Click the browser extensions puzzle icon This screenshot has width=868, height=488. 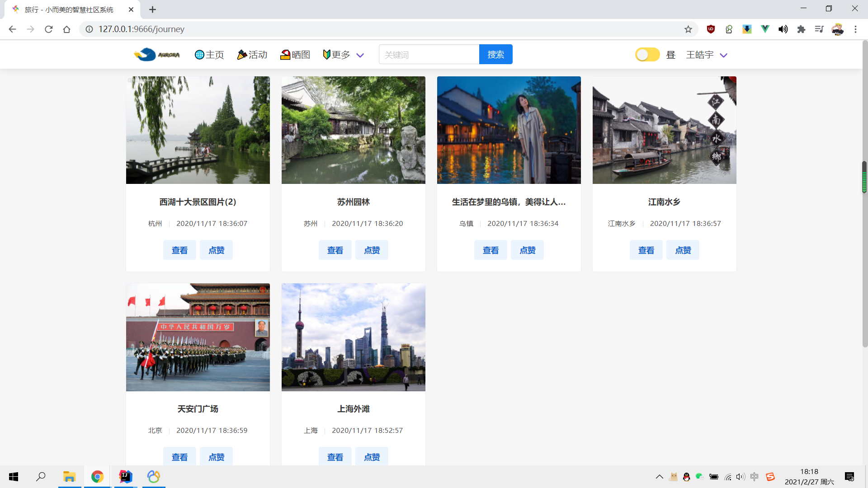[801, 29]
